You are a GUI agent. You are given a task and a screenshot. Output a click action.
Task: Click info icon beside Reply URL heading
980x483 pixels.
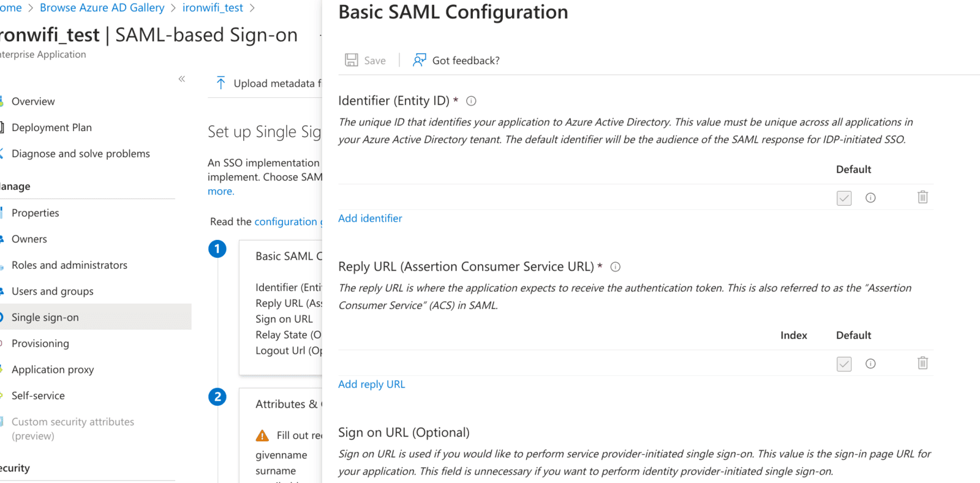coord(616,267)
